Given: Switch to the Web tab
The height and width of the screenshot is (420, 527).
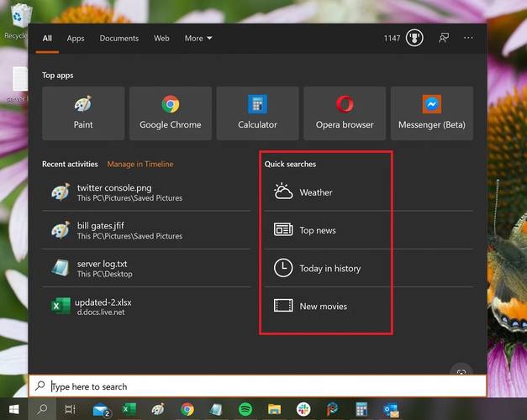Looking at the screenshot, I should click(x=161, y=39).
